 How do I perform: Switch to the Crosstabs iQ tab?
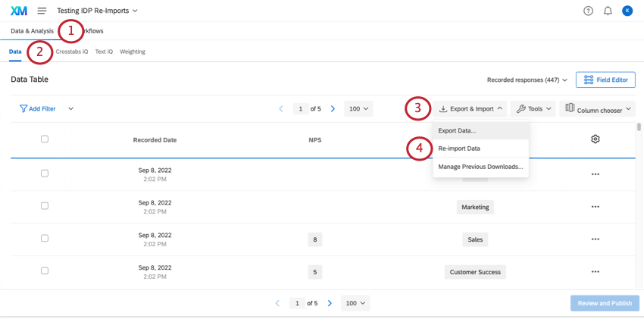click(72, 52)
